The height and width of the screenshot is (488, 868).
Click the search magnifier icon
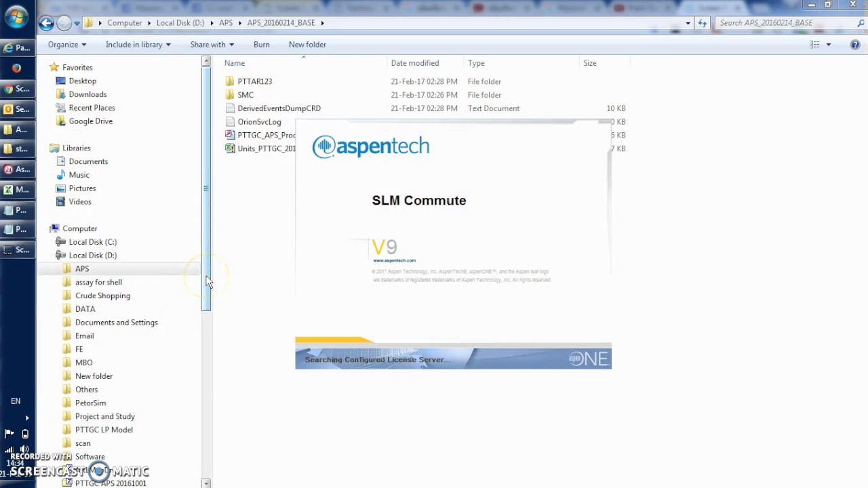click(x=861, y=23)
